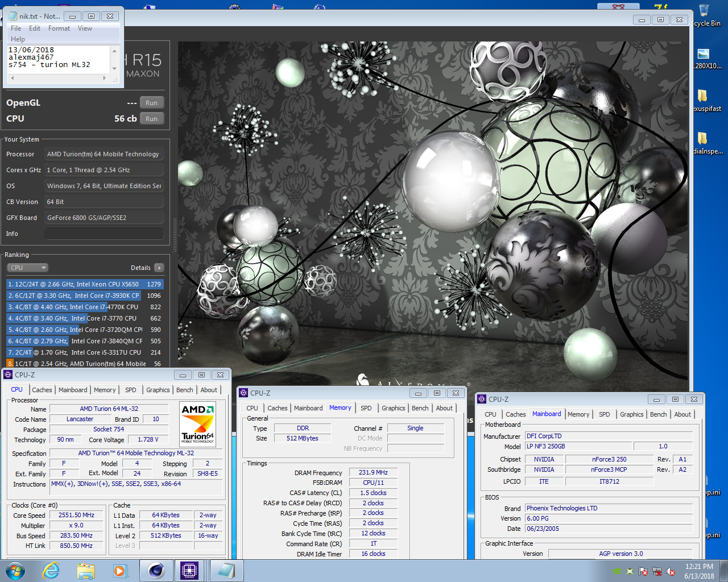This screenshot has height=582, width=728.
Task: Click title bar icon of CPU-Z Mainboard window
Action: tap(482, 399)
